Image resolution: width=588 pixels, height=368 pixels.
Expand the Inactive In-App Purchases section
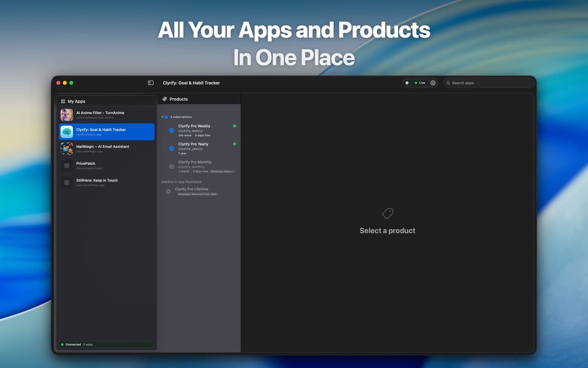point(181,182)
